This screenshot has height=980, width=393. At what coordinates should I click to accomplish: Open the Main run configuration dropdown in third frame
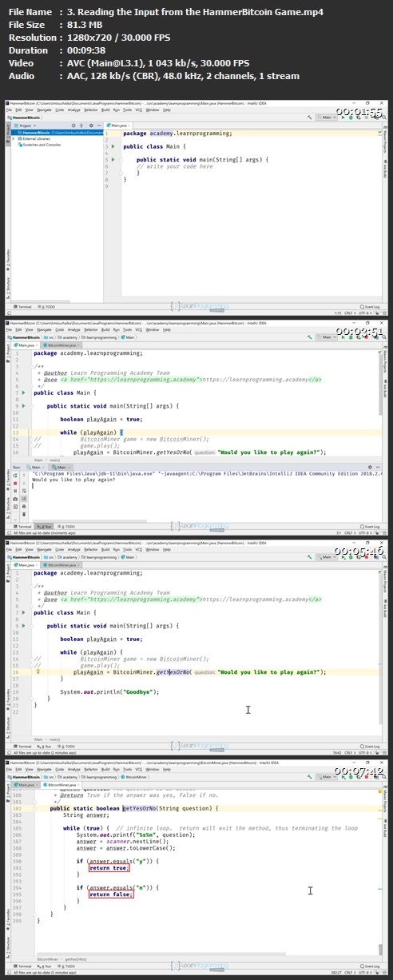327,556
